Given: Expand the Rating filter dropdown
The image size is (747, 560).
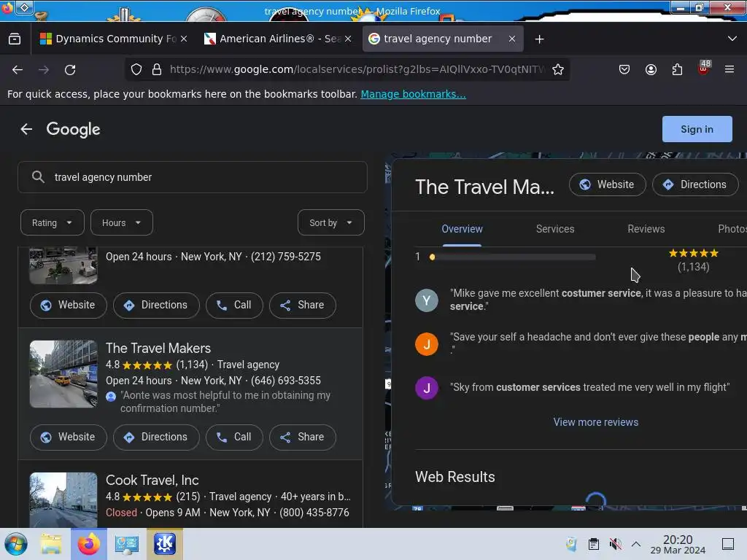Looking at the screenshot, I should [x=53, y=223].
